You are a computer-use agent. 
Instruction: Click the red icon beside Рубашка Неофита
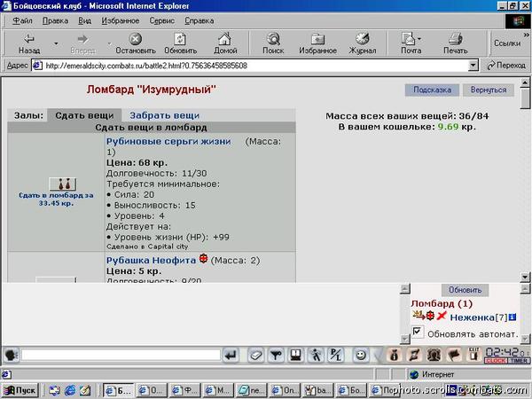point(203,259)
